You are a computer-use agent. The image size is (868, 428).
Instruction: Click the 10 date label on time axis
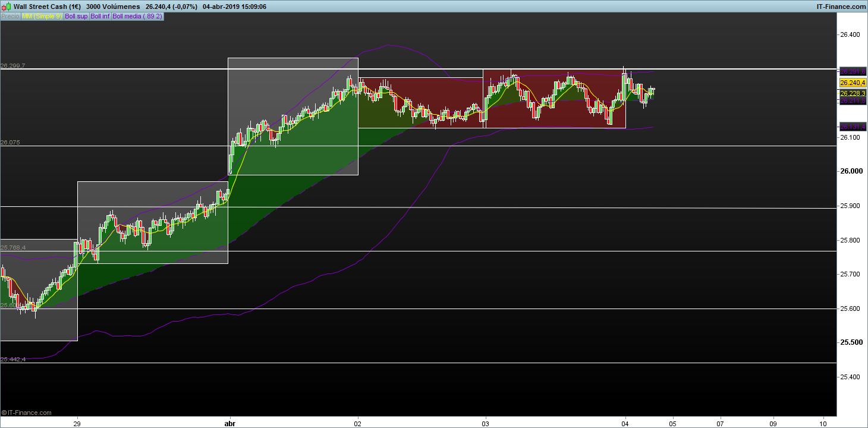coord(823,424)
